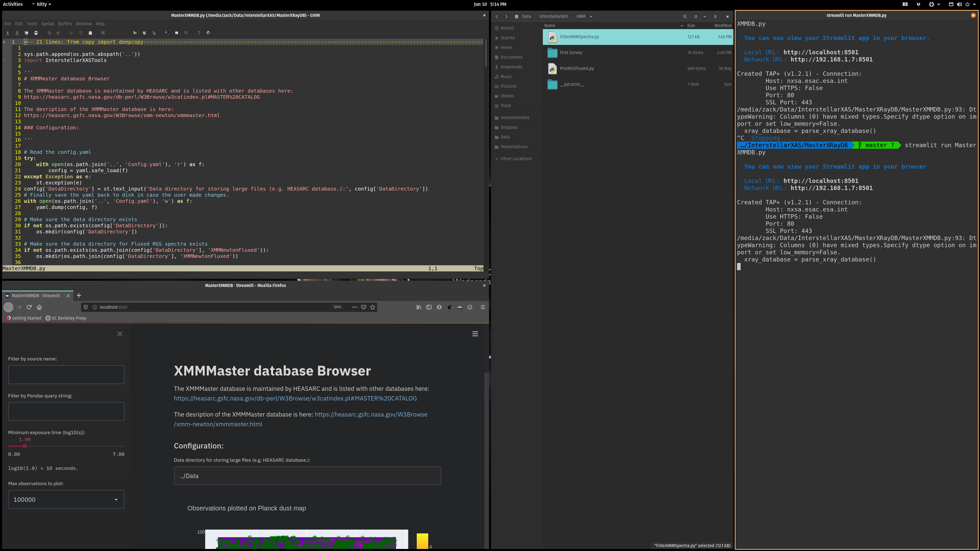This screenshot has height=551, width=980.
Task: Open the Firefox library icon
Action: tap(419, 307)
